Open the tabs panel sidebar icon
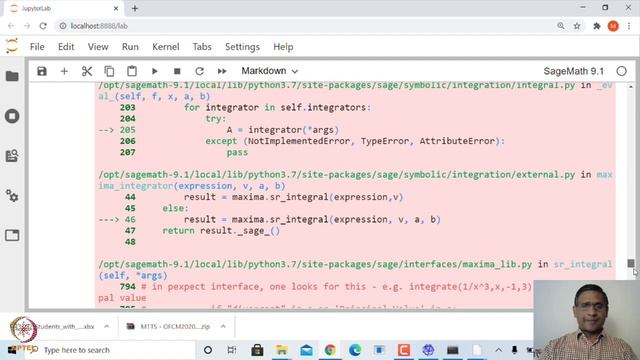The width and height of the screenshot is (640, 360). coord(12,235)
